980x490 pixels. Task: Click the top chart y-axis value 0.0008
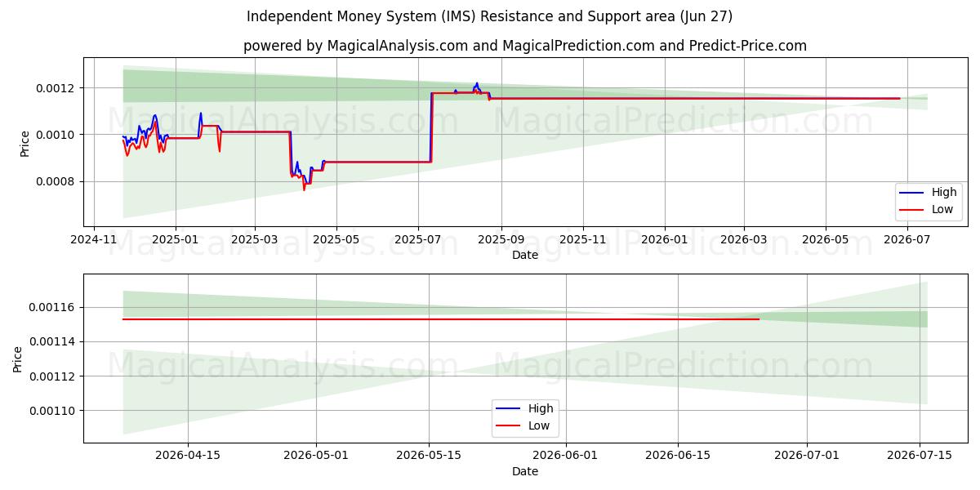pyautogui.click(x=56, y=181)
